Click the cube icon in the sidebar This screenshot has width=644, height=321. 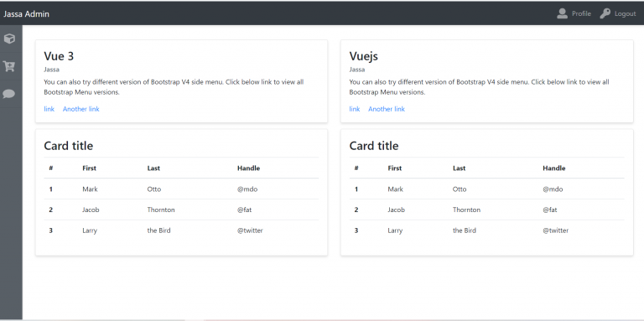[9, 39]
